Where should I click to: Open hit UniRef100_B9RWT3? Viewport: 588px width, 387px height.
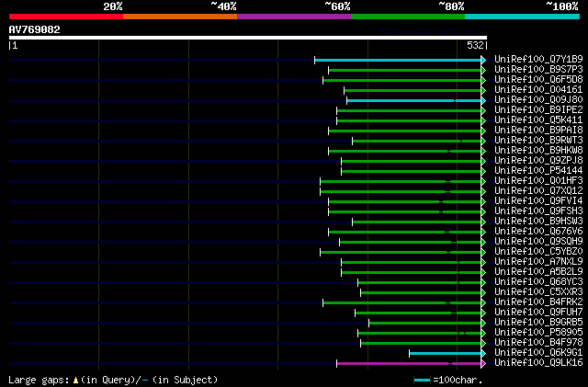pyautogui.click(x=538, y=140)
